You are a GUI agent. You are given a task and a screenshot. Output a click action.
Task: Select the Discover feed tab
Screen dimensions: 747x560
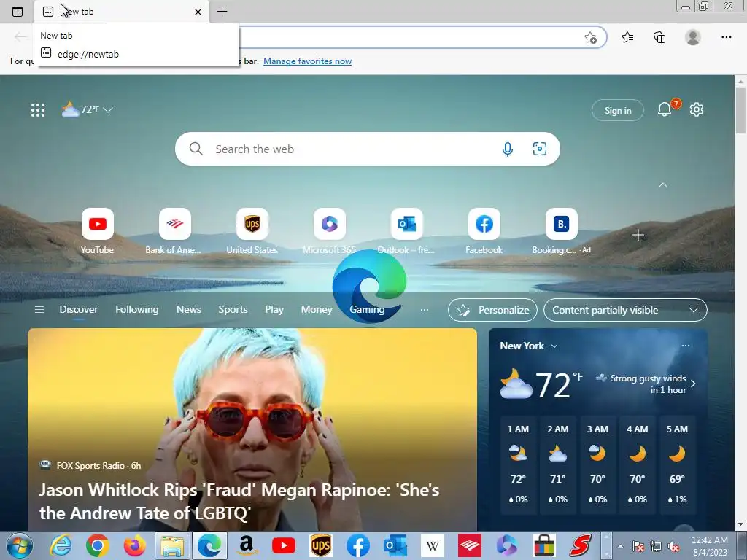(79, 309)
